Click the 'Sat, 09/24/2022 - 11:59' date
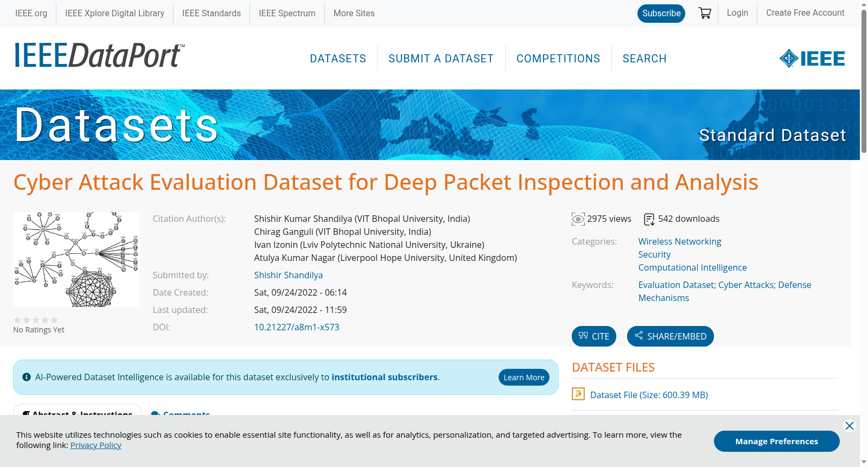 tap(301, 310)
